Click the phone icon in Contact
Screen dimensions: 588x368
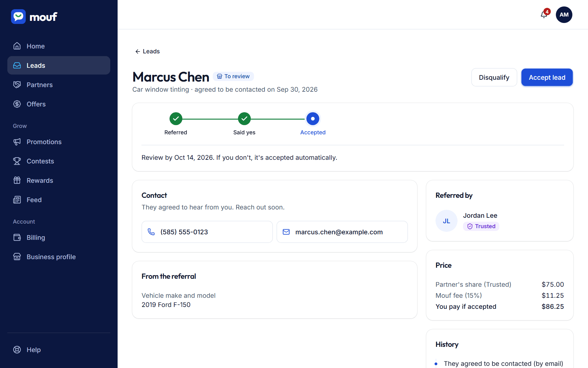pos(151,232)
